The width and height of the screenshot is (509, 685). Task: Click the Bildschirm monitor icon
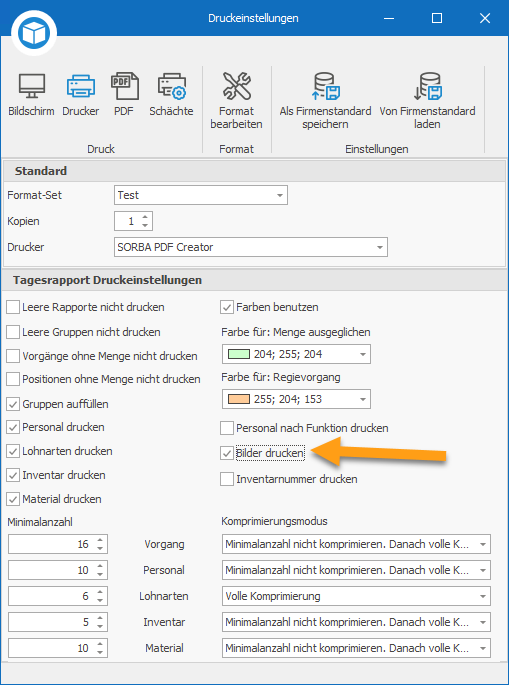click(31, 86)
